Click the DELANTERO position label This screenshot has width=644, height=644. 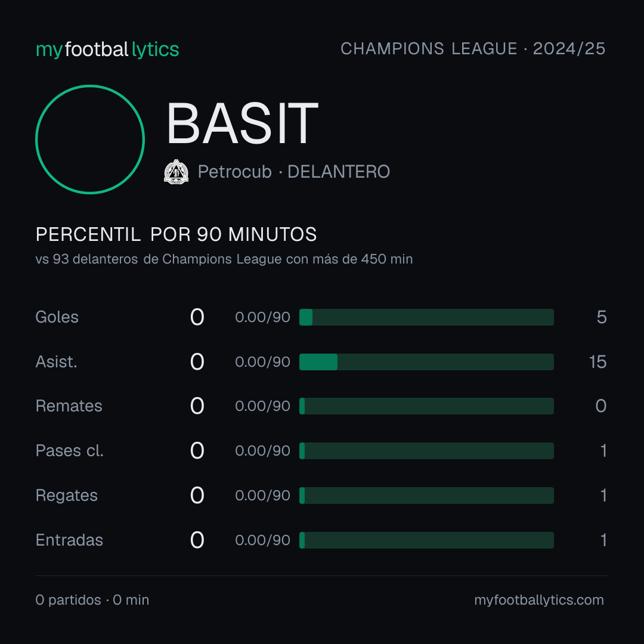[339, 172]
